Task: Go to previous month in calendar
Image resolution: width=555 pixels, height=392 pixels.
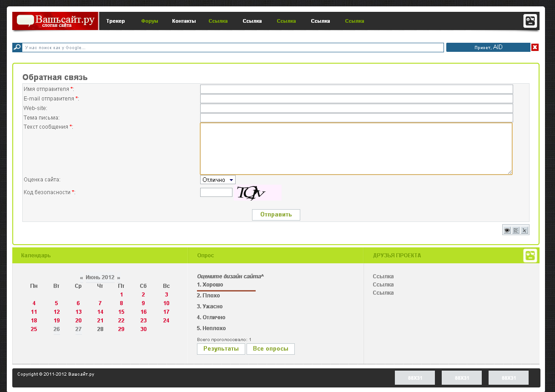Action: click(x=81, y=277)
